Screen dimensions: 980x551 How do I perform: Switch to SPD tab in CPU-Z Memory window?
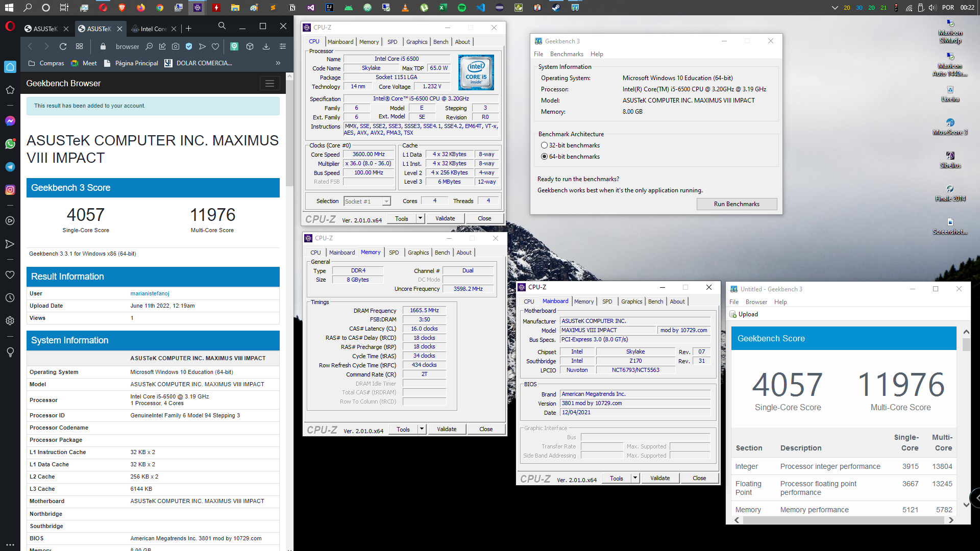394,253
